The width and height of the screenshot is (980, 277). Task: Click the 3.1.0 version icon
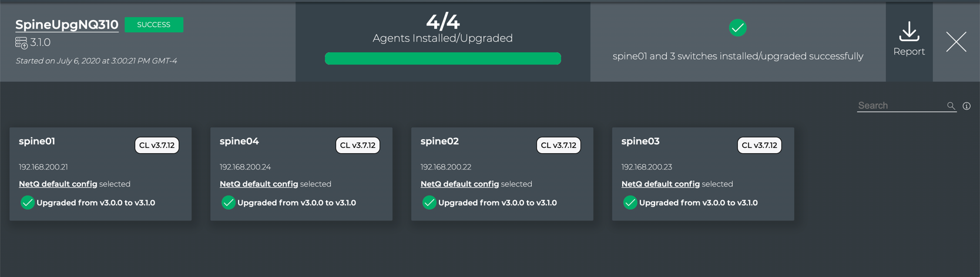22,43
